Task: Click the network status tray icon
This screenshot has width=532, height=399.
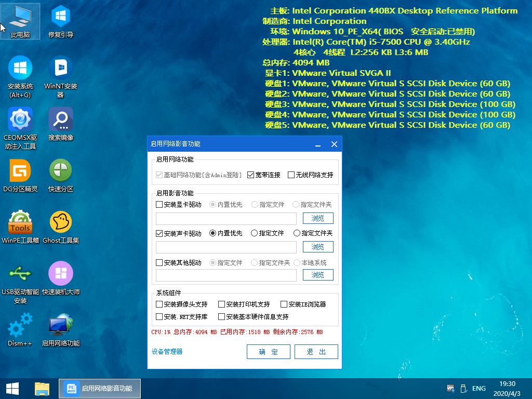Action: pos(450,389)
